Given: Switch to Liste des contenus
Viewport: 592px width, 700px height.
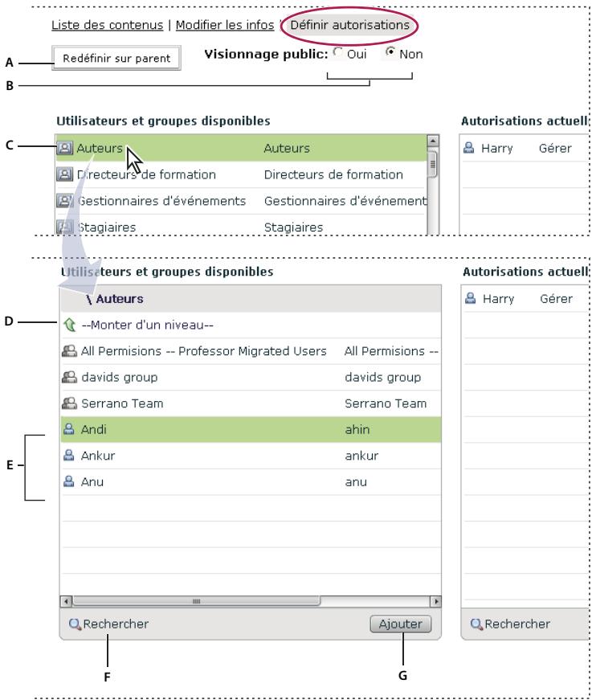Looking at the screenshot, I should (x=109, y=25).
